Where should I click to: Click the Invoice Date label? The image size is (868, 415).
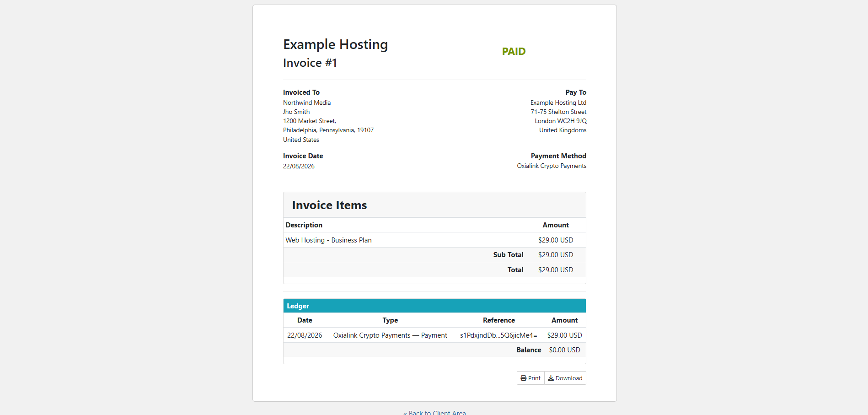click(x=303, y=156)
